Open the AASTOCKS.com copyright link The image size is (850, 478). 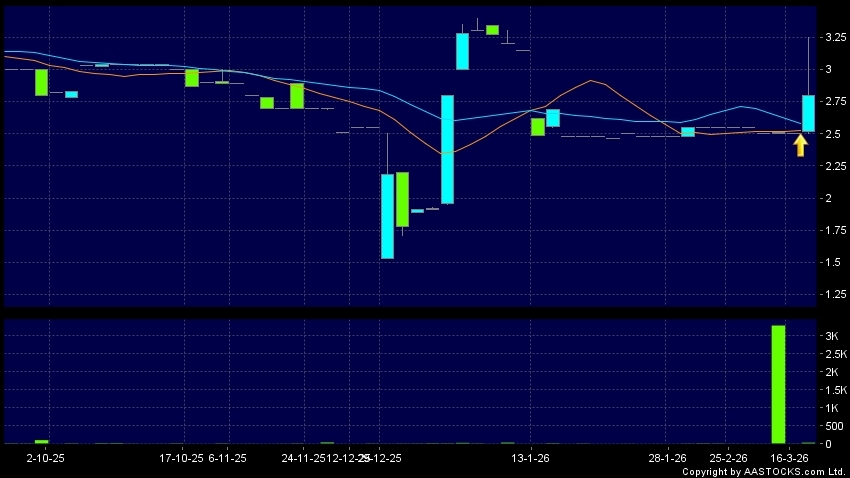pos(765,471)
